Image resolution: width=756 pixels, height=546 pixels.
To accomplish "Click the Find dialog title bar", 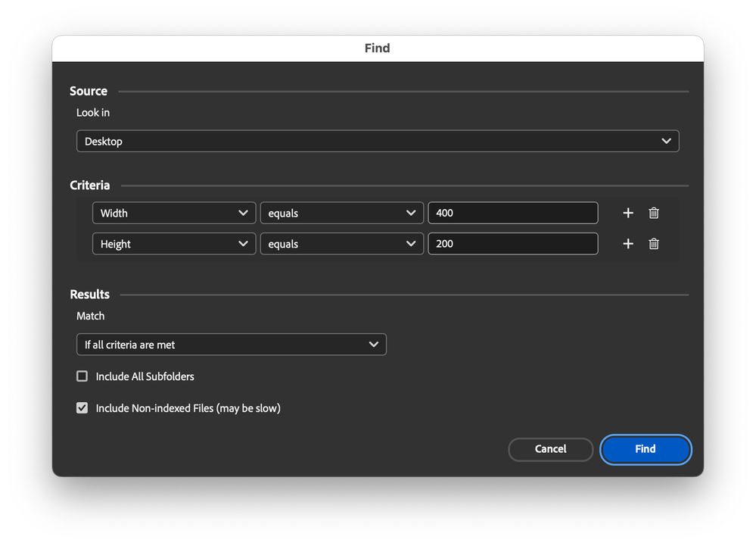I will [x=377, y=48].
